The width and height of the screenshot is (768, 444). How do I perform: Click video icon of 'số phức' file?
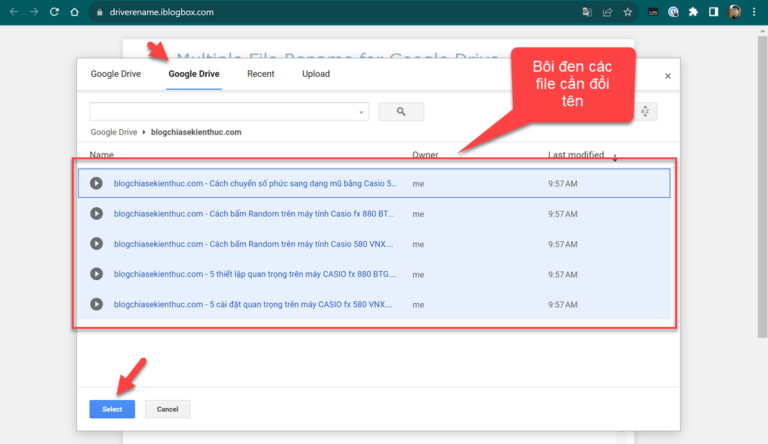[x=96, y=183]
